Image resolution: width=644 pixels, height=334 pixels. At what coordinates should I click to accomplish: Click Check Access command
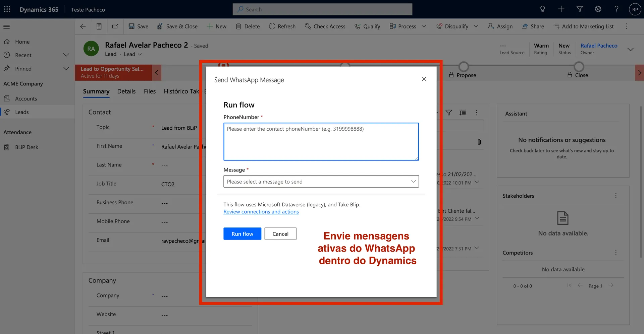pos(325,26)
